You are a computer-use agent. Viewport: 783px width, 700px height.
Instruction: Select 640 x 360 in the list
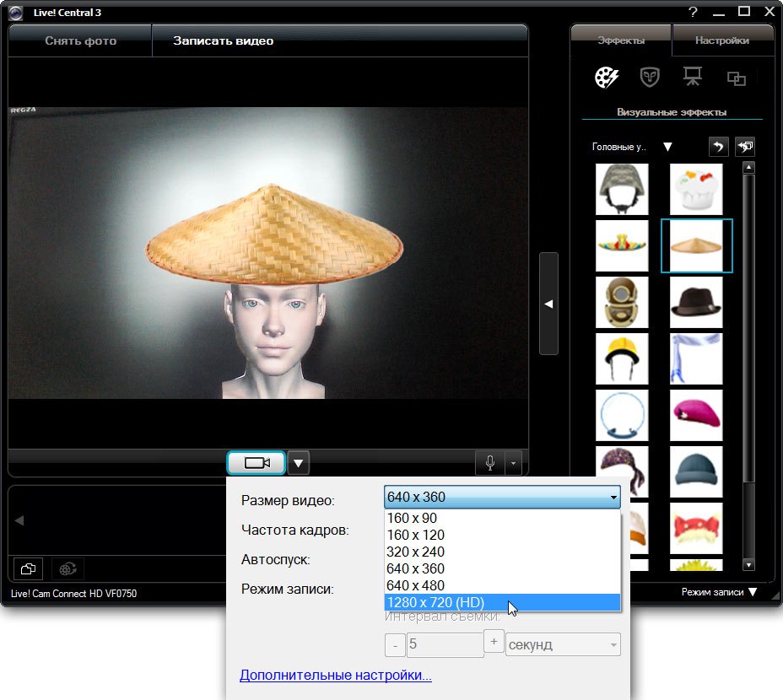click(502, 568)
